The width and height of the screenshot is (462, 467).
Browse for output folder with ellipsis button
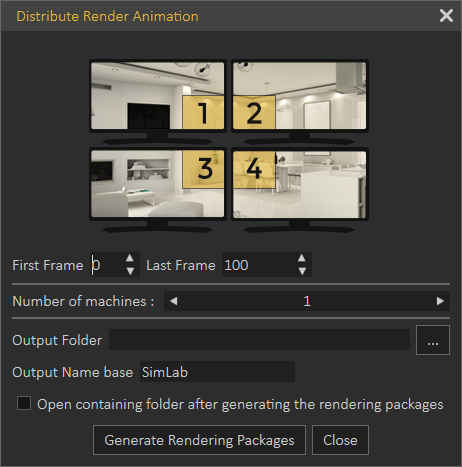click(x=433, y=340)
